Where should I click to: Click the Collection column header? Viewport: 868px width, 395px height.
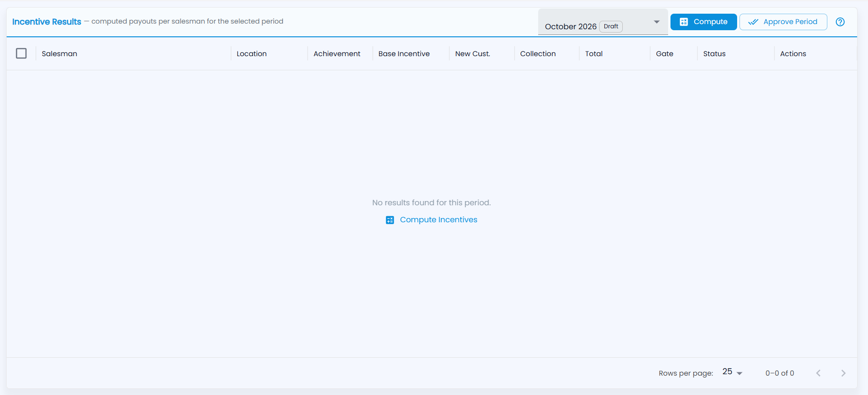click(x=538, y=54)
